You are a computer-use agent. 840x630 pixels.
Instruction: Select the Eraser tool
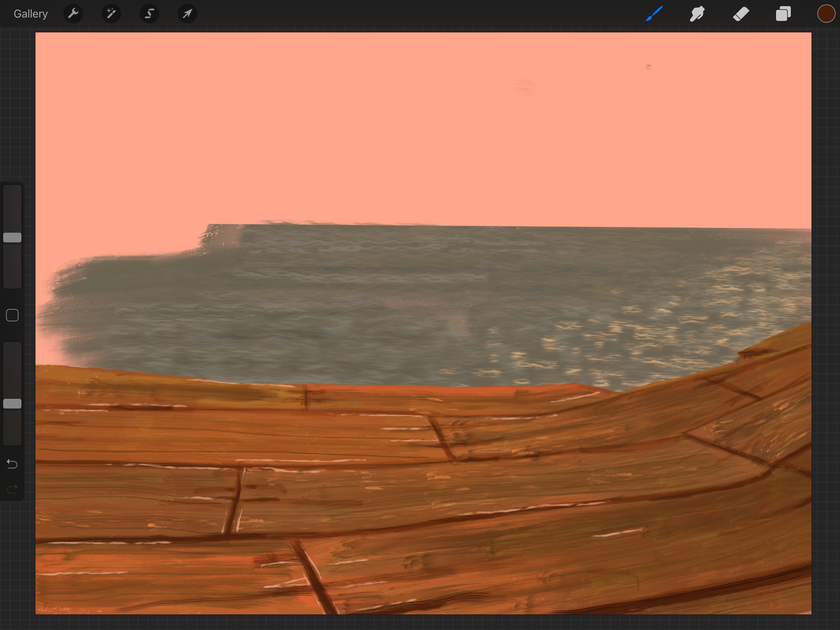(x=740, y=14)
